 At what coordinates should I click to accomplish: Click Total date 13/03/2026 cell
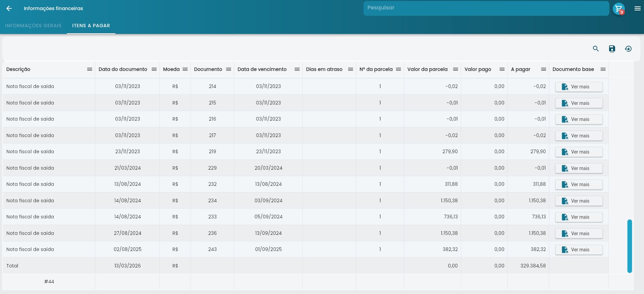pos(128,266)
